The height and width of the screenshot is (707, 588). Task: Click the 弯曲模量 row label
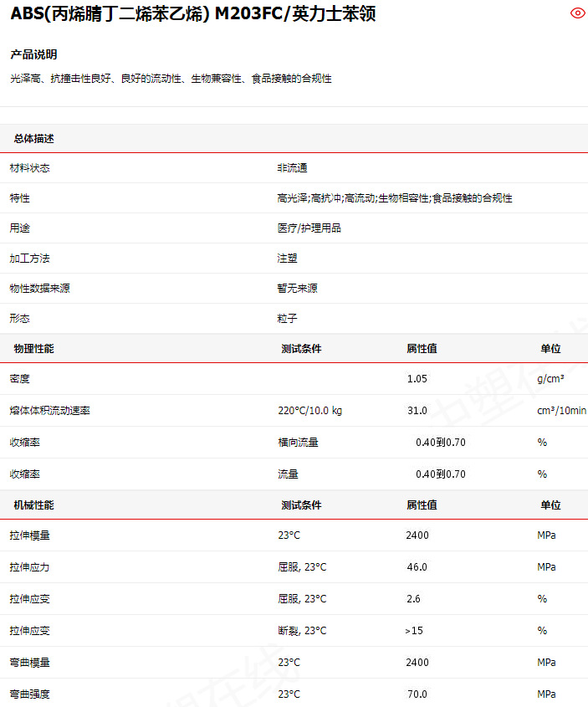click(x=30, y=663)
